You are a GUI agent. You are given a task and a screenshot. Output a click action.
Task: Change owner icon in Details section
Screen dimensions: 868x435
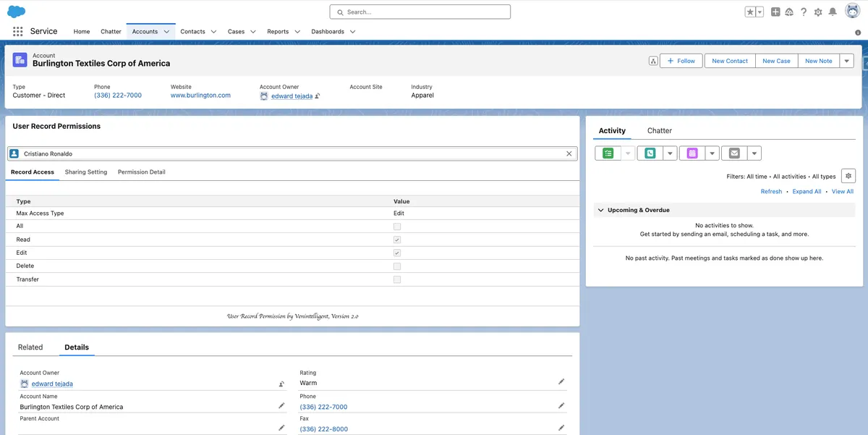click(281, 384)
